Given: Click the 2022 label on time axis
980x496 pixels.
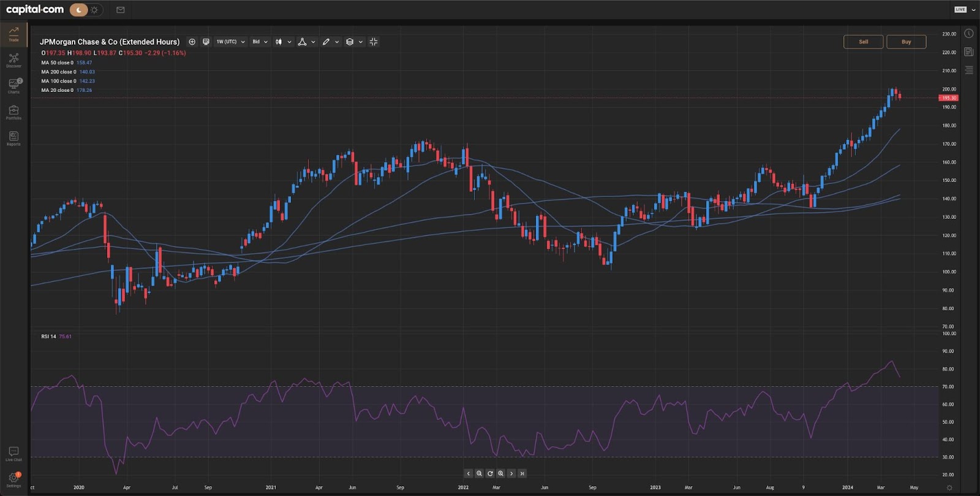Looking at the screenshot, I should pyautogui.click(x=463, y=487).
